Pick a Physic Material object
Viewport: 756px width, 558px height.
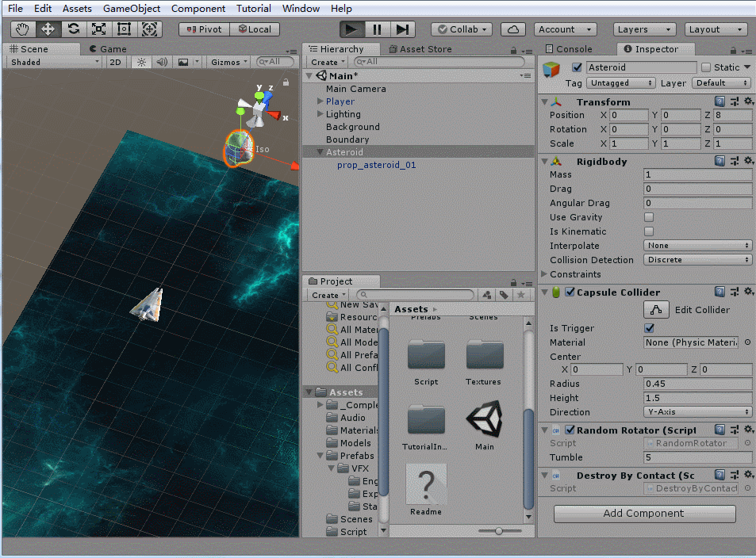(747, 342)
